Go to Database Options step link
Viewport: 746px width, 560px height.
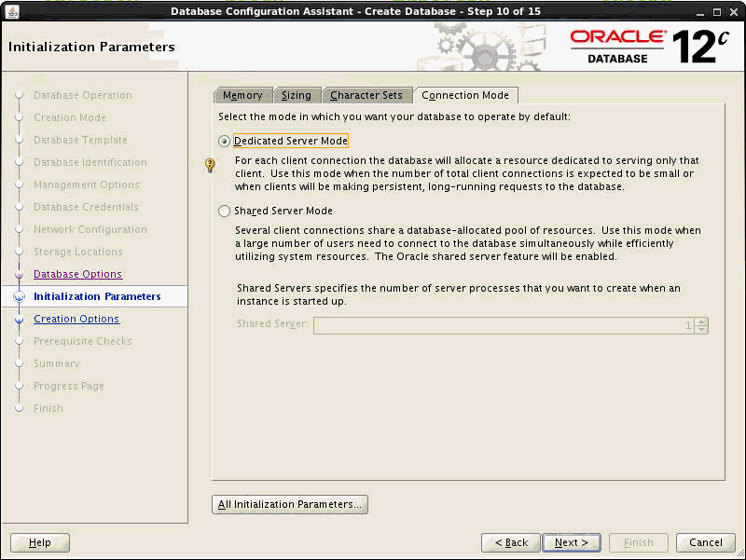click(x=78, y=274)
